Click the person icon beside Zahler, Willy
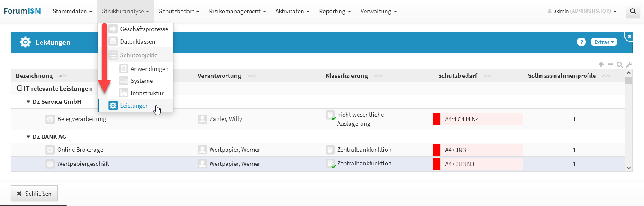The height and width of the screenshot is (206, 644). pyautogui.click(x=202, y=119)
